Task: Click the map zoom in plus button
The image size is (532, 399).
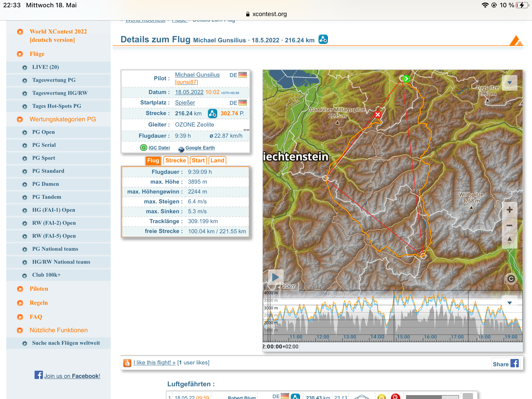Action: click(x=509, y=210)
